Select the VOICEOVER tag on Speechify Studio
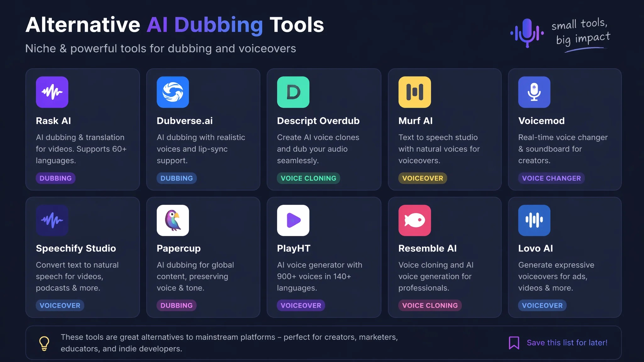The height and width of the screenshot is (362, 644). pyautogui.click(x=60, y=305)
